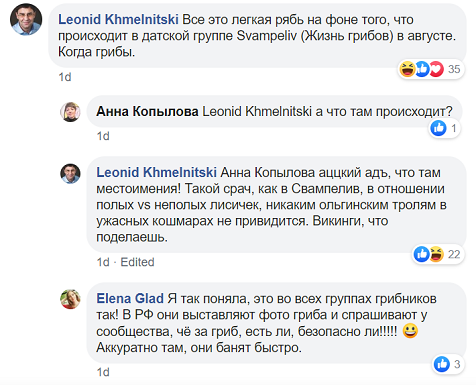The height and width of the screenshot is (385, 476).
Task: Open the small Leonid Khmelnitski avatar in the reply
Action: tap(70, 173)
